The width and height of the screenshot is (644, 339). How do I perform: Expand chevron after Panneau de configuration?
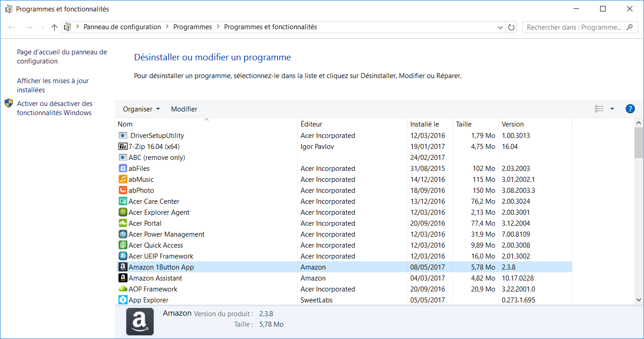click(x=167, y=27)
